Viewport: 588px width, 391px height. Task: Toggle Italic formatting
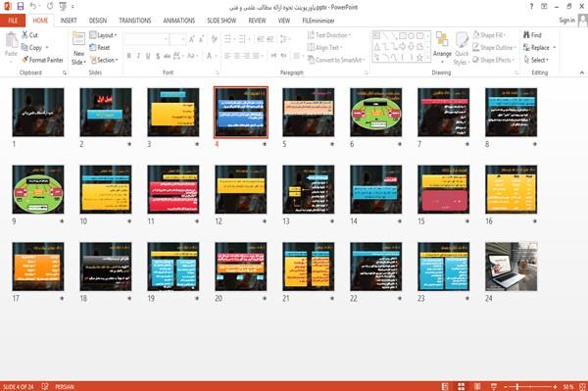138,56
